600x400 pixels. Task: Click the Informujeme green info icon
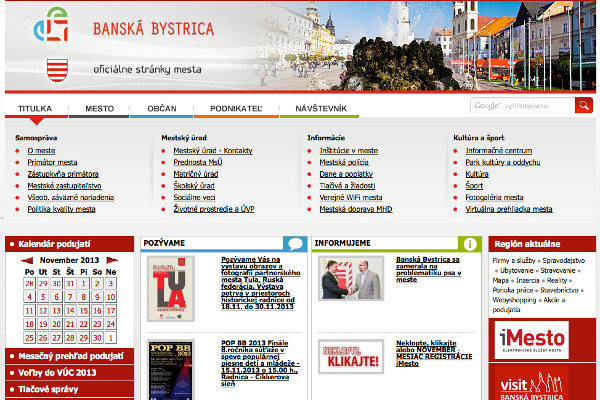click(470, 243)
